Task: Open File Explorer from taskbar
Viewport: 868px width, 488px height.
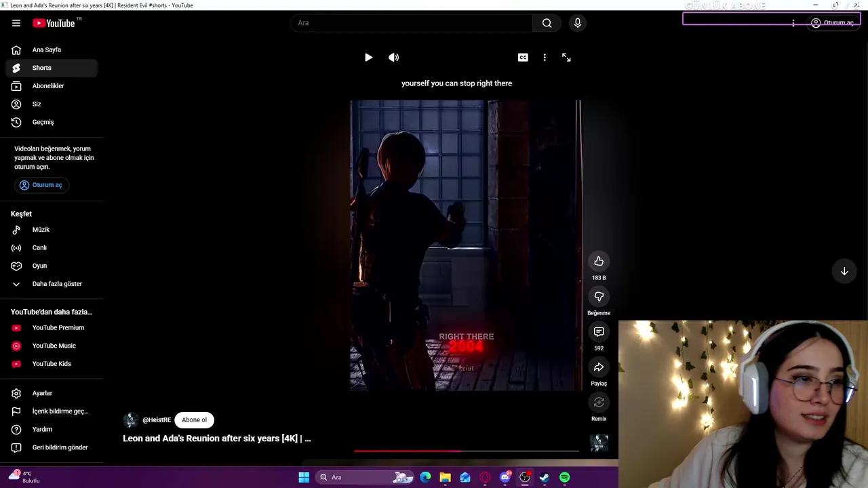Action: (445, 477)
